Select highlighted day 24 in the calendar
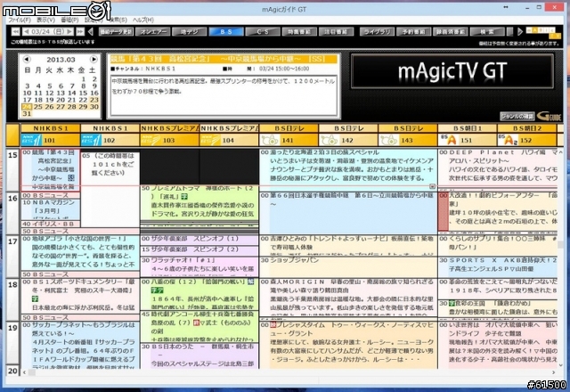The height and width of the screenshot is (392, 570). 27,107
